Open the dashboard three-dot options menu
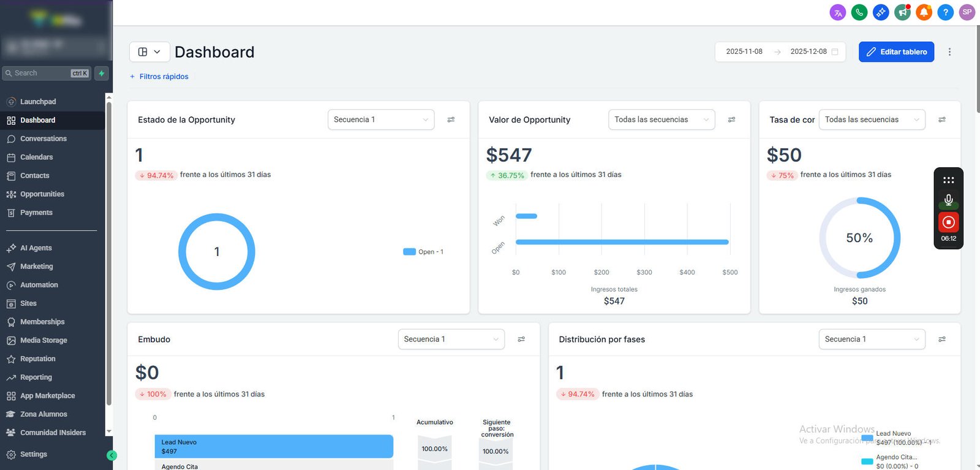The height and width of the screenshot is (470, 980). (950, 52)
